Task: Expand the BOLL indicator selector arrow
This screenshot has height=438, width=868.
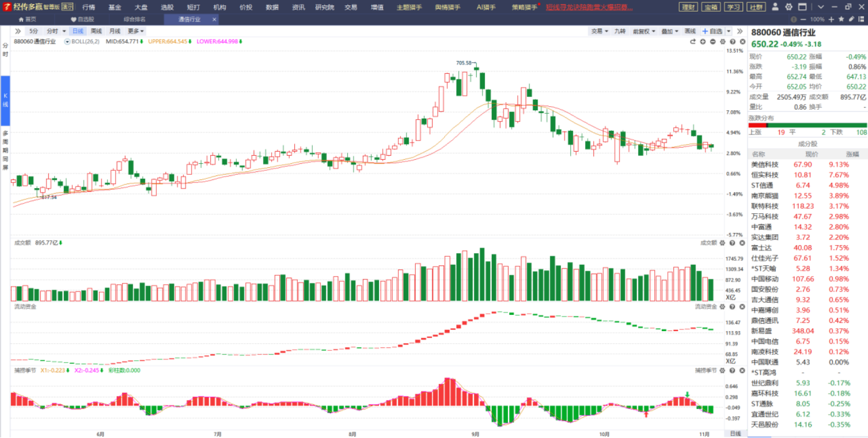Action: (67, 42)
